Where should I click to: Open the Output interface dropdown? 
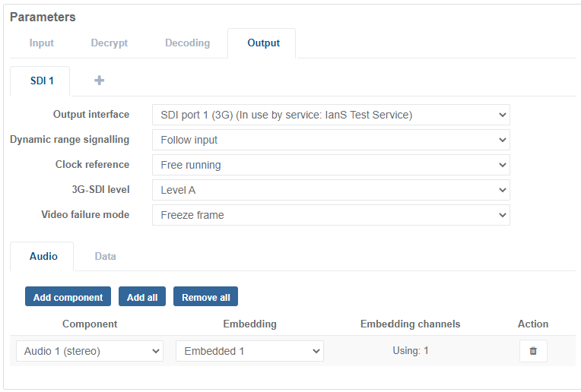coord(331,115)
